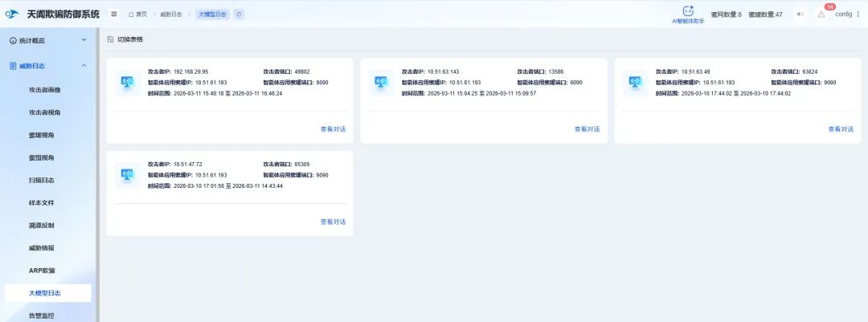Viewport: 868px width, 322px height.
Task: Collapse the 威胁日志 sidebar section
Action: [x=48, y=65]
